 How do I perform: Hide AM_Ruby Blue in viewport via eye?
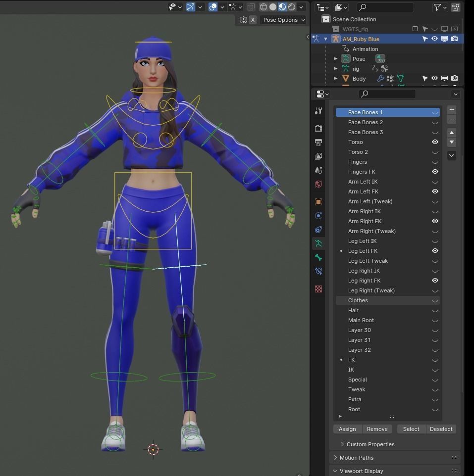click(x=434, y=39)
